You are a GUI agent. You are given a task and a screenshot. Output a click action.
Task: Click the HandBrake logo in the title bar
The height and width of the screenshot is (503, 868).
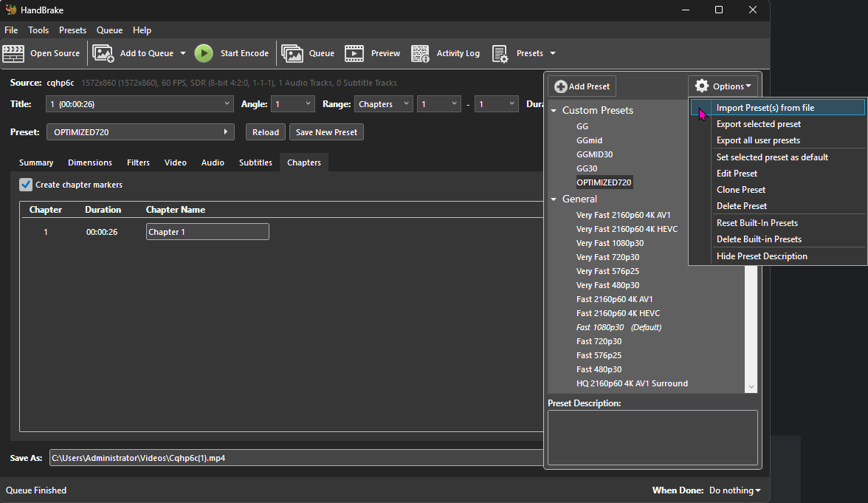pos(10,10)
